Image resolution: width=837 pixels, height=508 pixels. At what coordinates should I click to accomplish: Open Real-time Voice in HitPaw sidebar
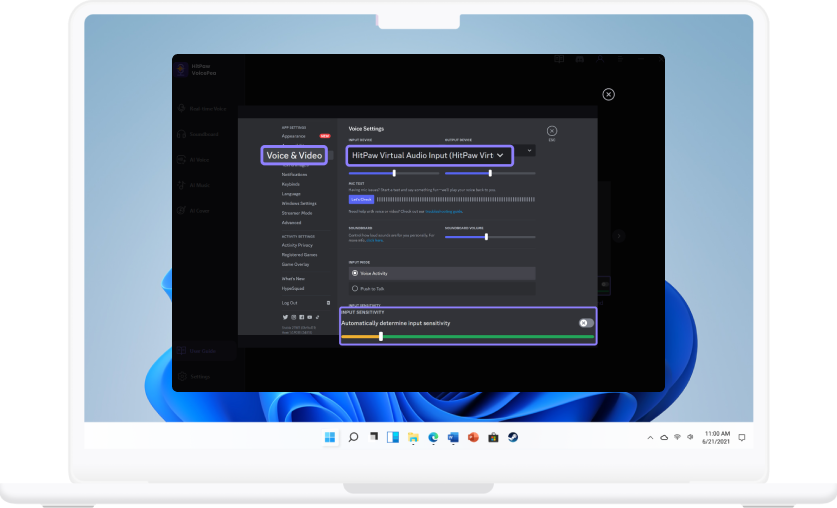tap(202, 108)
